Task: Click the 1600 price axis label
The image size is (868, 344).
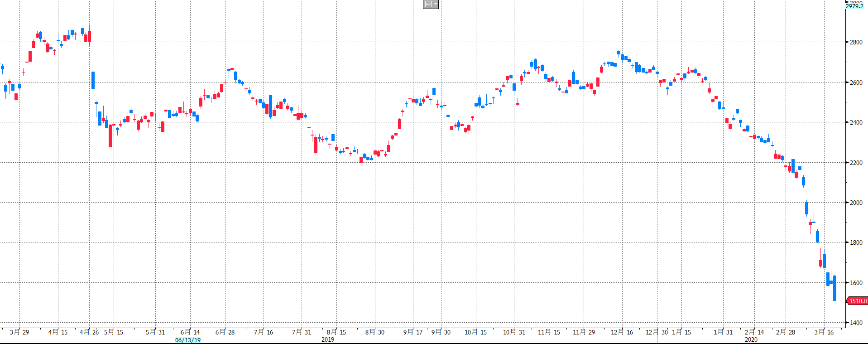Action: point(856,283)
